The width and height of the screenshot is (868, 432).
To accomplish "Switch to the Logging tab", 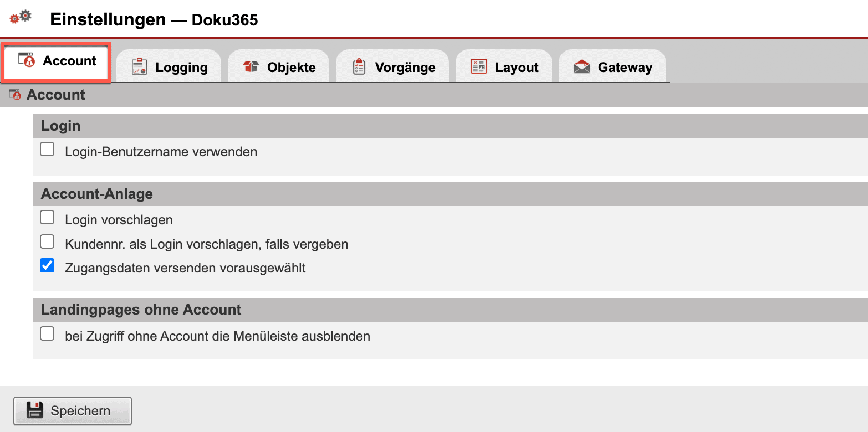I will [x=181, y=68].
